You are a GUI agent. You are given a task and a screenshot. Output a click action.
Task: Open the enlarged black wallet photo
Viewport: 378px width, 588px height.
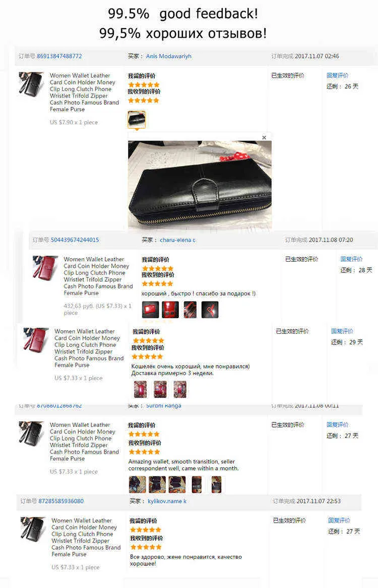point(200,185)
